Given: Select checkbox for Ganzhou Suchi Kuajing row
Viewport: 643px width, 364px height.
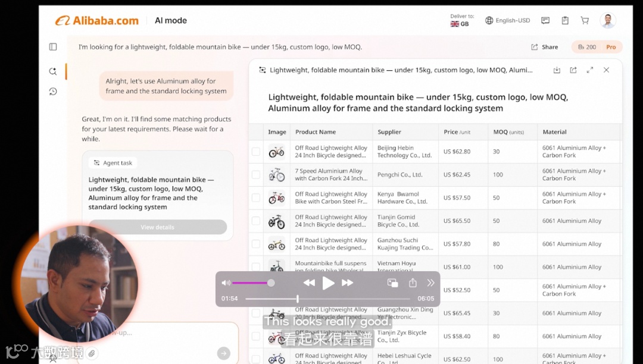Looking at the screenshot, I should tap(256, 244).
